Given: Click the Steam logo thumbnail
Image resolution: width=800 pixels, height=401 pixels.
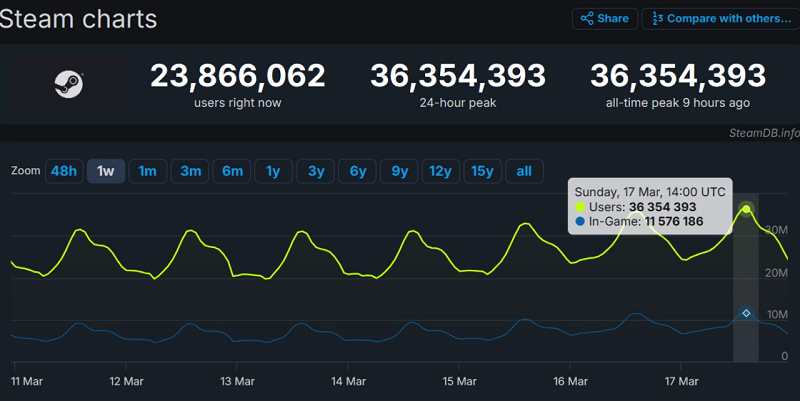Looking at the screenshot, I should 69,84.
